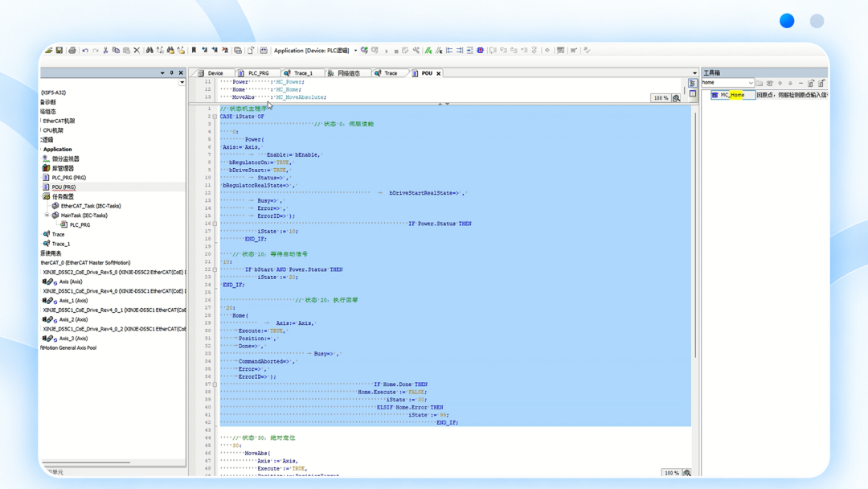Undo the last action
The height and width of the screenshot is (489, 868).
pos(84,51)
